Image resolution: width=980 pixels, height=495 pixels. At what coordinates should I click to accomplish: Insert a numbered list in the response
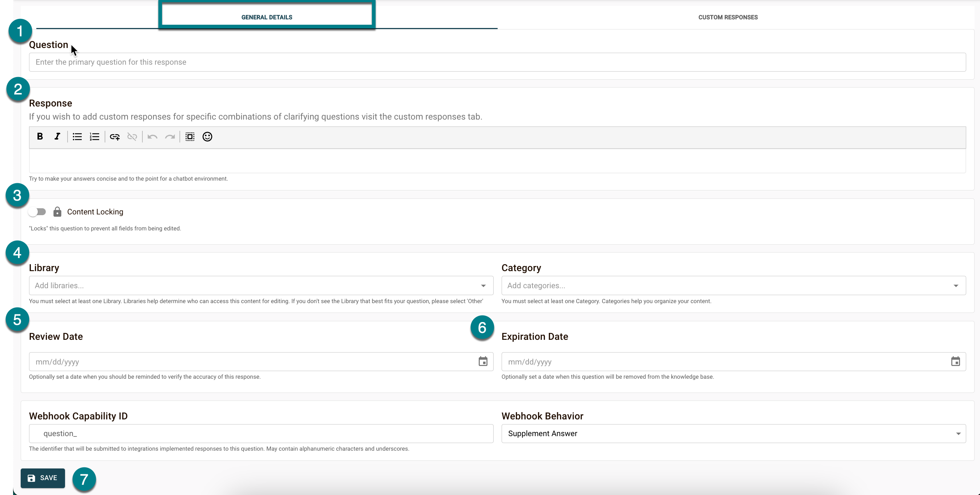coord(94,137)
